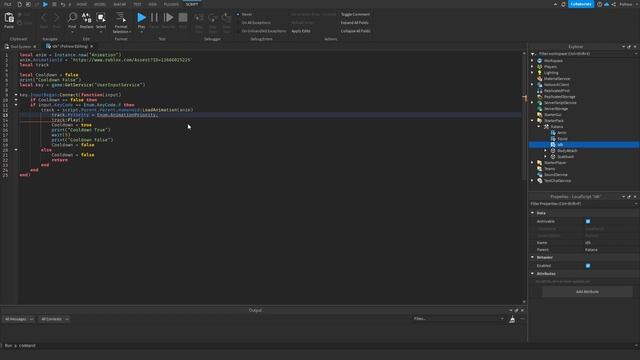Switch to the MODEL ribbon tab
Image resolution: width=640 pixels, height=360 pixels.
[100, 4]
